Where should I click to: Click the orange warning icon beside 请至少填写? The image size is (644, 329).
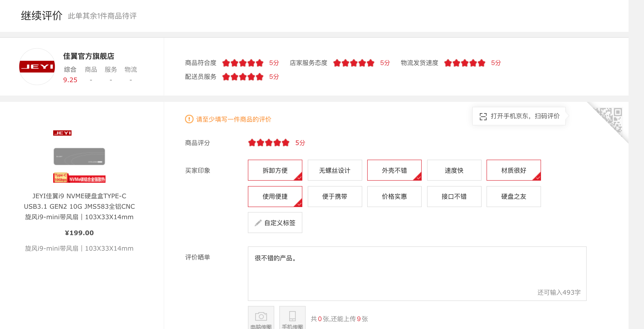[x=189, y=119]
